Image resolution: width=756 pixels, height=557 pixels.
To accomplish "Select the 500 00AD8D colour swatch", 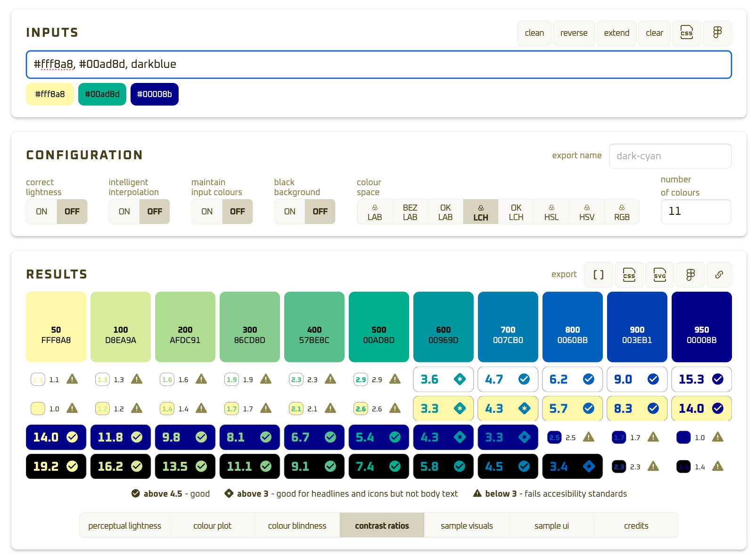I will coord(378,327).
